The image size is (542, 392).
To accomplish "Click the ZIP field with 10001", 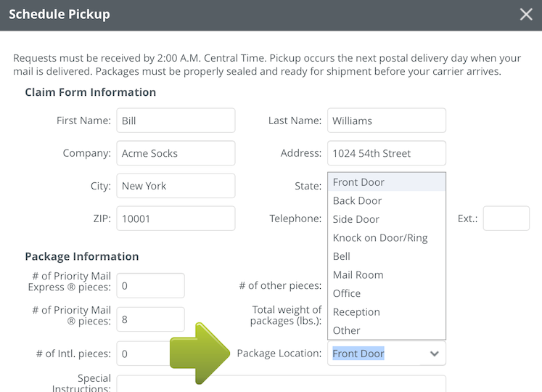I will coord(176,219).
